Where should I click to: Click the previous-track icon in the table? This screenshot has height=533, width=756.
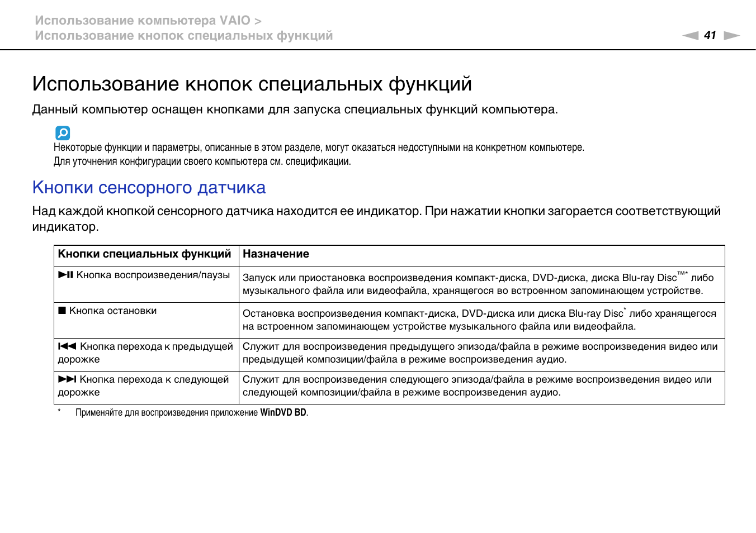pyautogui.click(x=67, y=346)
